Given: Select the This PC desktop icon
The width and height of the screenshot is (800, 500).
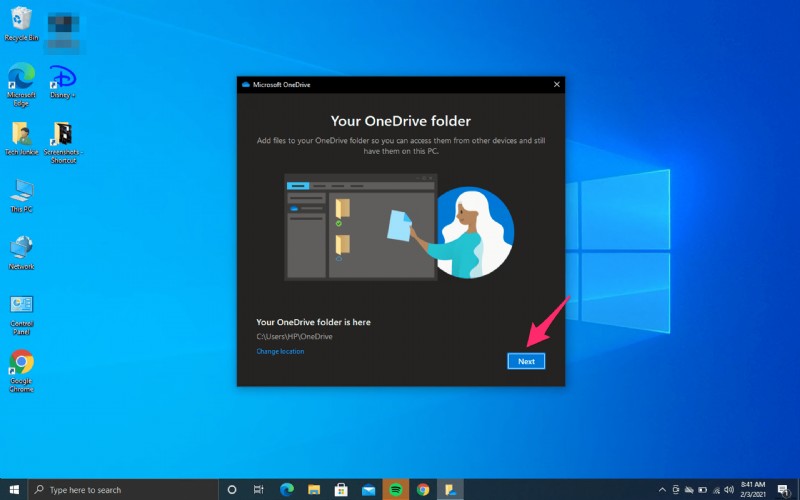Looking at the screenshot, I should coord(21,195).
